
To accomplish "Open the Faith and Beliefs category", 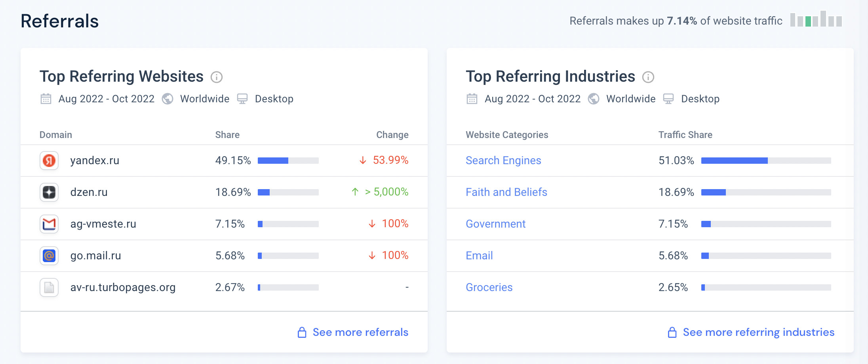I will (x=506, y=192).
